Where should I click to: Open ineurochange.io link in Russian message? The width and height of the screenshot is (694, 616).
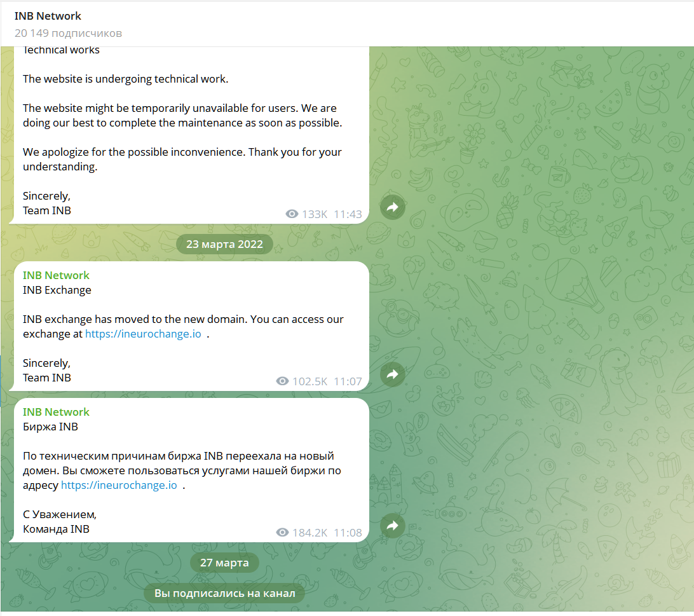[x=119, y=485]
